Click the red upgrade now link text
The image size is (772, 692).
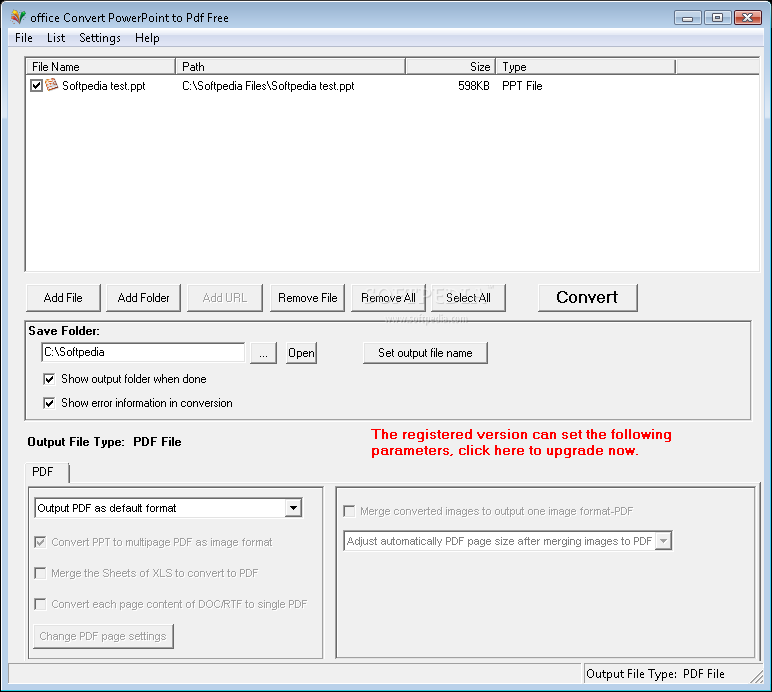click(521, 442)
